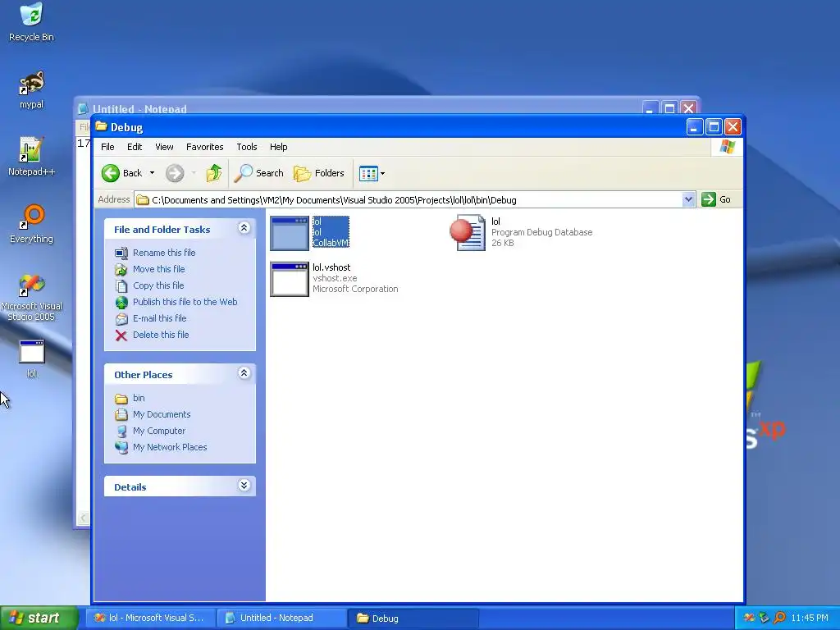Open the Help menu

tap(279, 147)
